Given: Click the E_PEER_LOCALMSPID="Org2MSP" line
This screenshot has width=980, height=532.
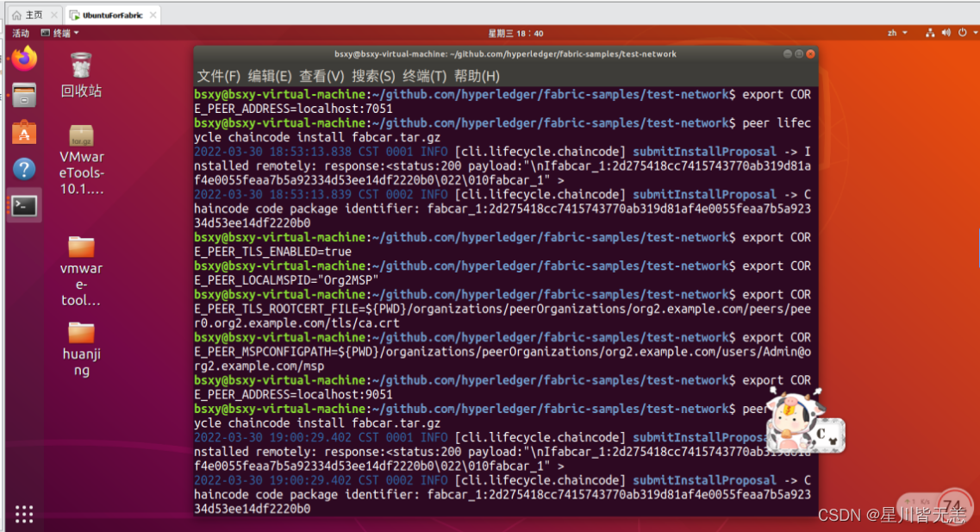Looking at the screenshot, I should tap(286, 280).
